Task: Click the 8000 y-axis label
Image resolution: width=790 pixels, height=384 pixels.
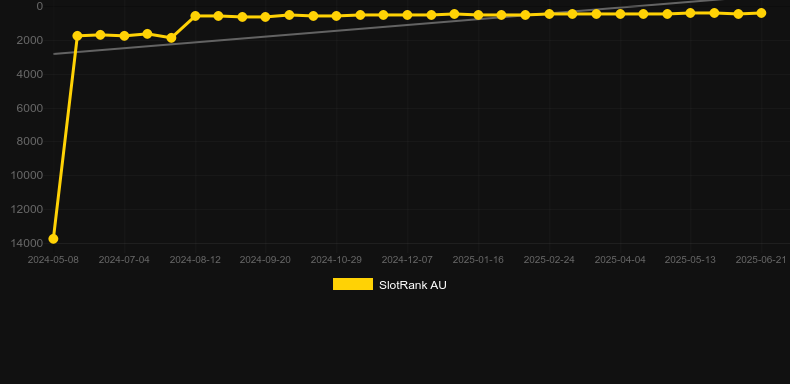Action: pos(30,142)
